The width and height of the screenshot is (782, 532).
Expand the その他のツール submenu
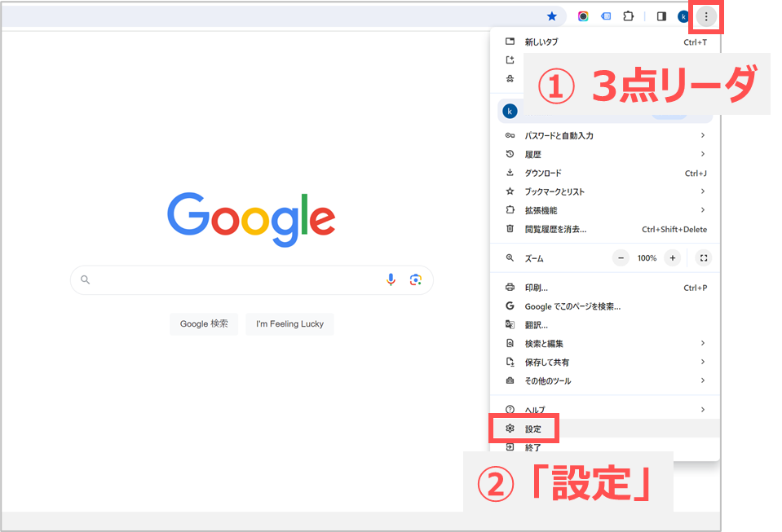605,380
